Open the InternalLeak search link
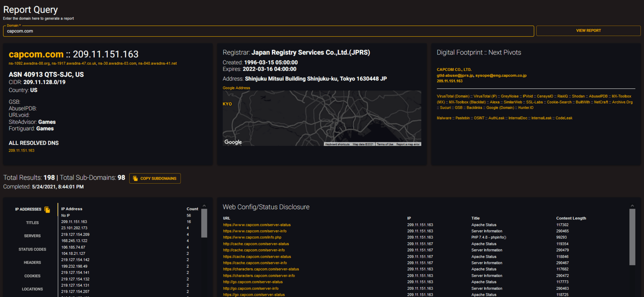644x297 pixels. 541,118
